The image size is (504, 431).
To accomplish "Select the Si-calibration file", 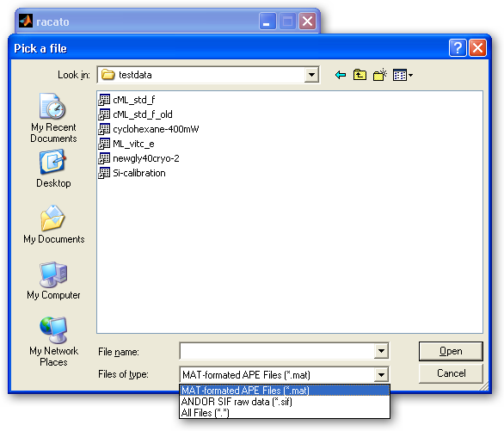I will pos(132,173).
